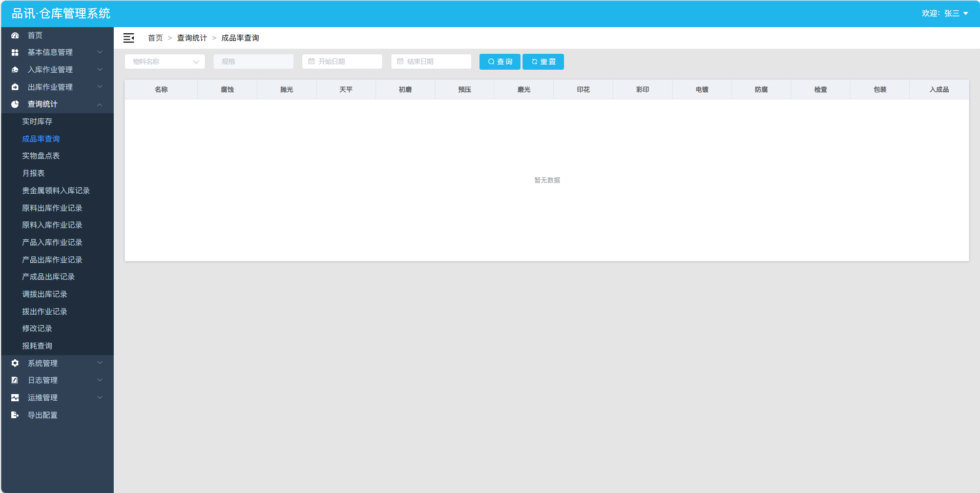Click the calendar icon in 开始日期 field
The height and width of the screenshot is (493, 980).
tap(311, 61)
